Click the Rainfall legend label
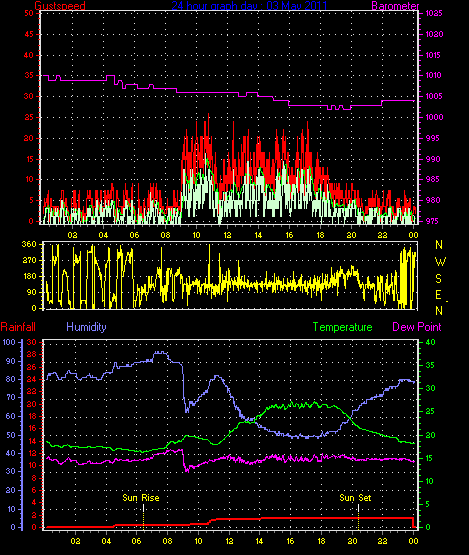This screenshot has width=469, height=555. click(x=18, y=327)
